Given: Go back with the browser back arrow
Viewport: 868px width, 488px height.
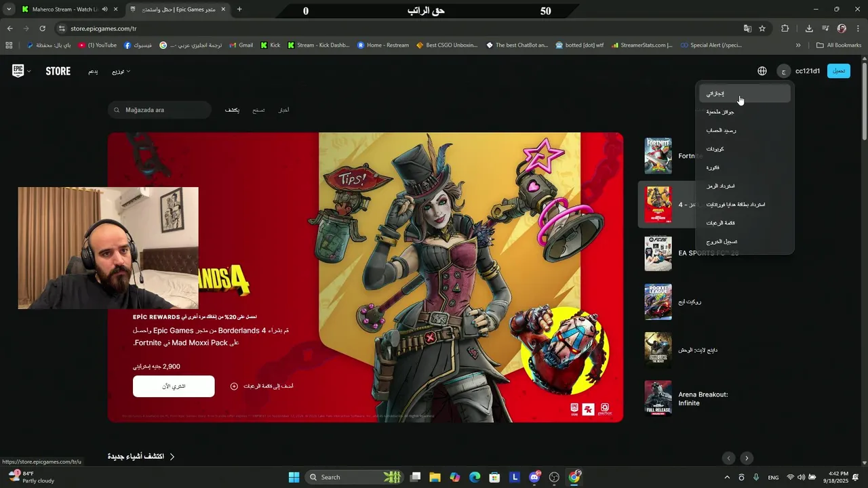Looking at the screenshot, I should click(9, 28).
